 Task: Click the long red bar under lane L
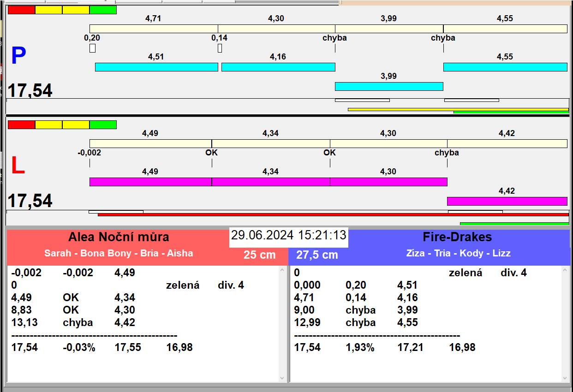pyautogui.click(x=333, y=215)
